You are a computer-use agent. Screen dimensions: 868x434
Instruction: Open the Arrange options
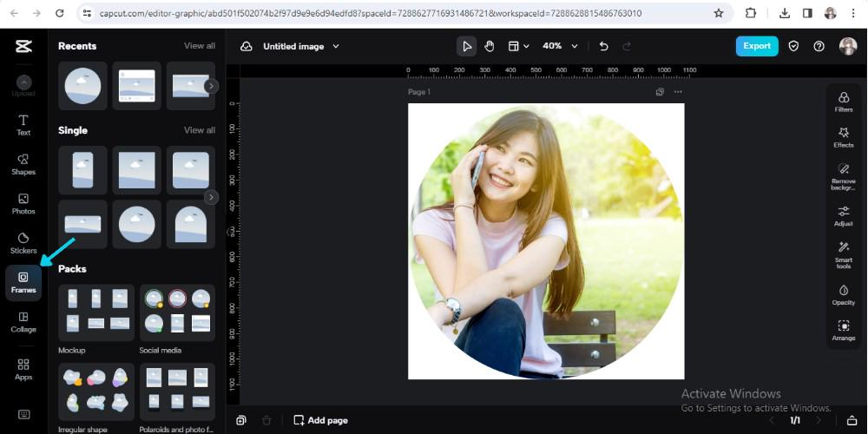click(843, 330)
